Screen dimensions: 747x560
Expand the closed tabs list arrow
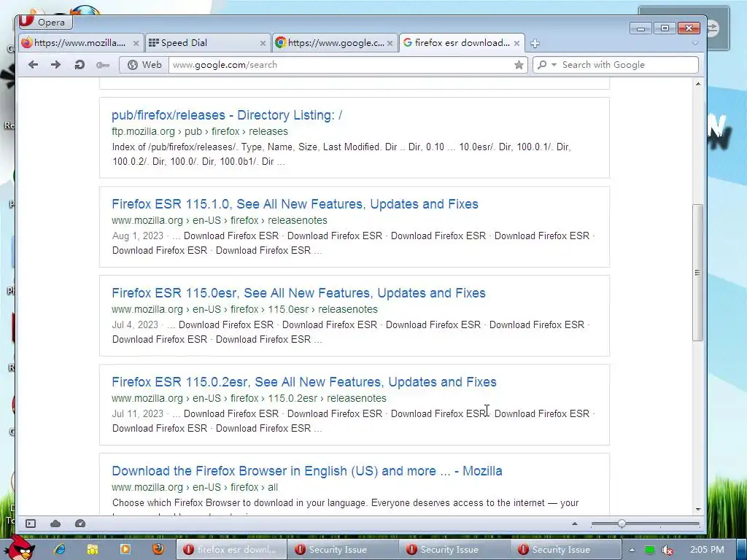695,43
